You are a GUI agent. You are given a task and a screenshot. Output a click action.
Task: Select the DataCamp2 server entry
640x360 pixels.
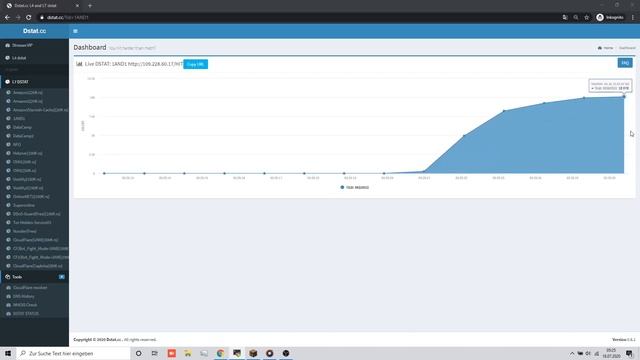point(23,136)
